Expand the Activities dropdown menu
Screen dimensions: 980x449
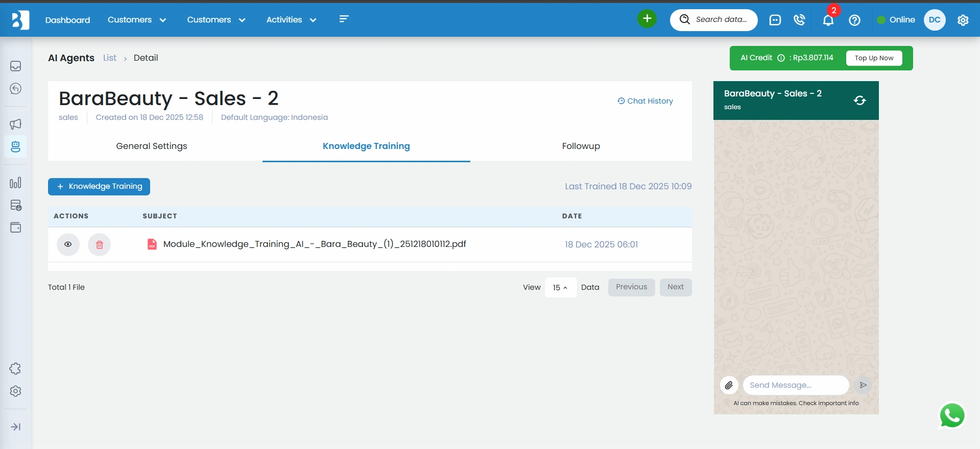291,20
